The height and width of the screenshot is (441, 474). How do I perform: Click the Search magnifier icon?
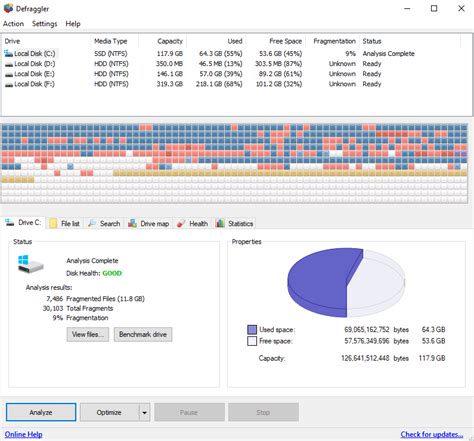coord(92,223)
